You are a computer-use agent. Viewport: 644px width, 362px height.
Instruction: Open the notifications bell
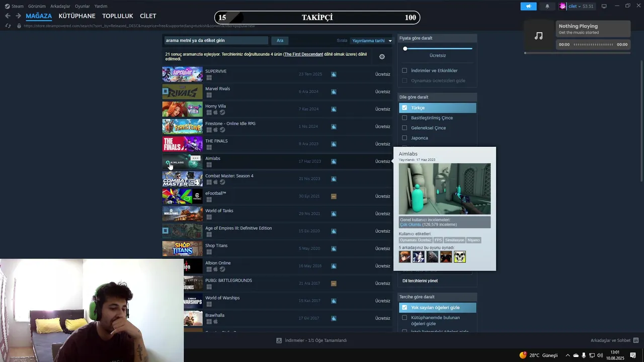tap(547, 6)
